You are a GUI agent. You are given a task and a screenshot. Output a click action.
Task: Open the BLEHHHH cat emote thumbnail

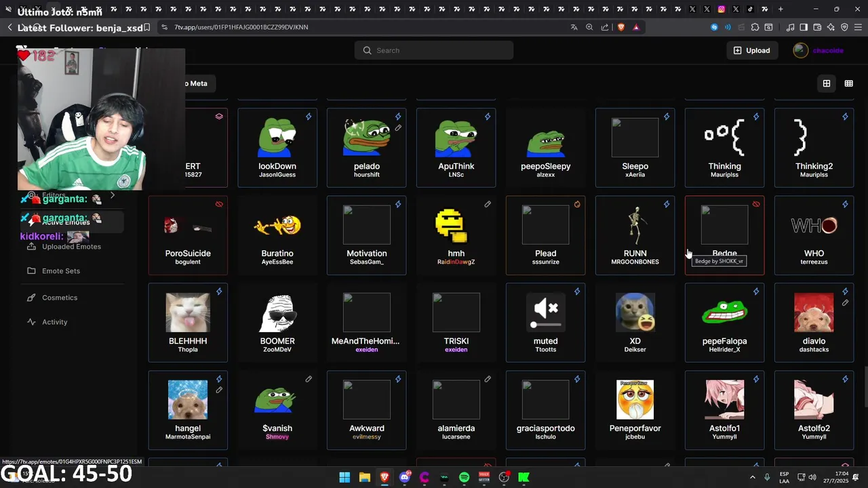pos(188,312)
